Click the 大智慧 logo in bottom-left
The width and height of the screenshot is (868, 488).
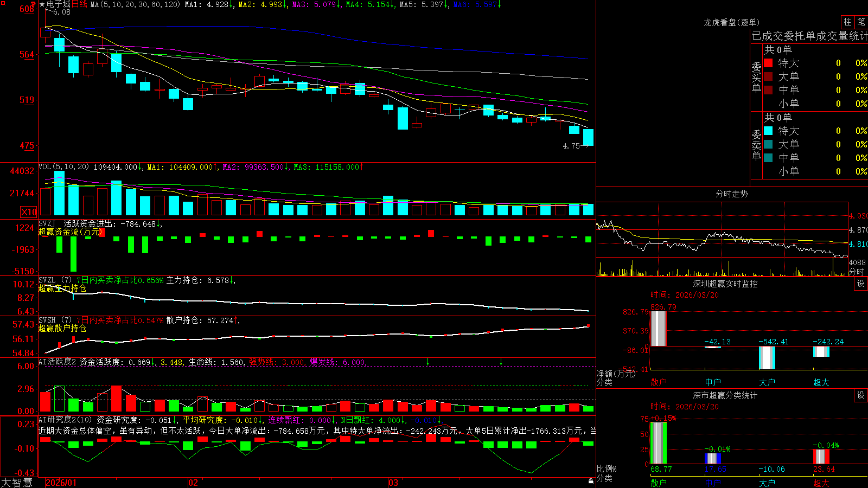[17, 483]
